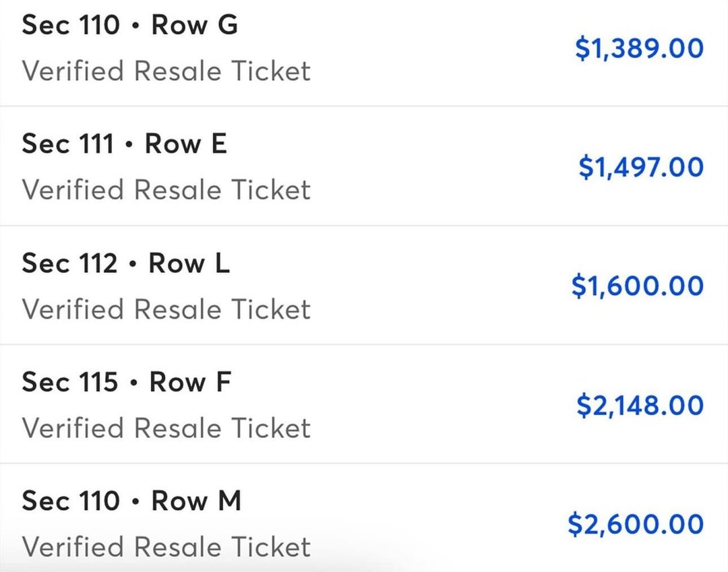The image size is (728, 572).
Task: Select the 'Sec 115' section label
Action: point(69,382)
